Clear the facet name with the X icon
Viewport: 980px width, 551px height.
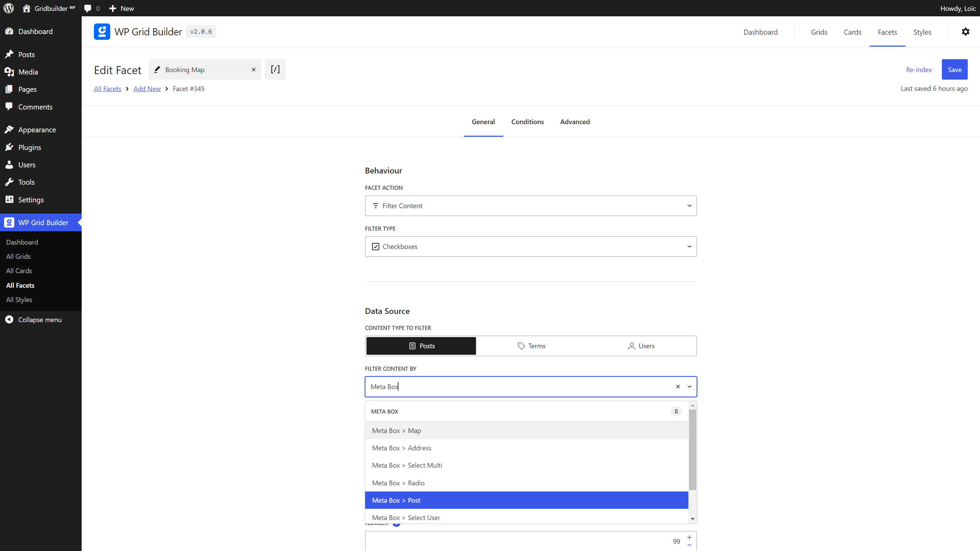254,70
